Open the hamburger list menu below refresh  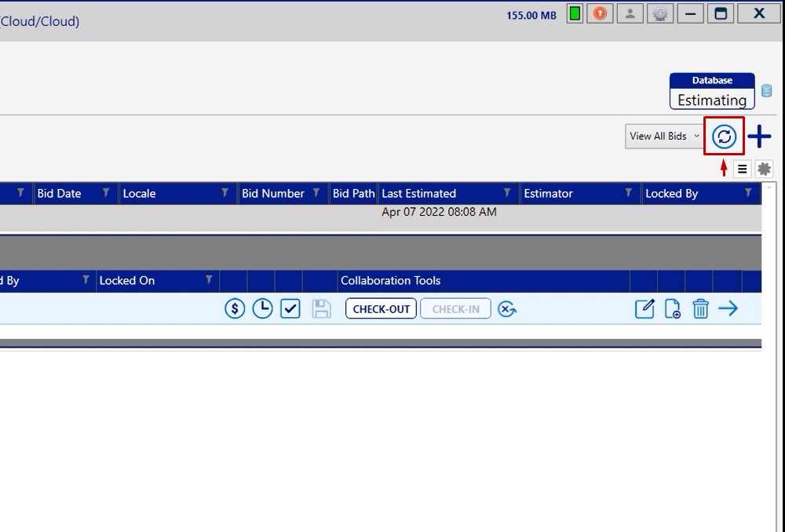coord(742,169)
